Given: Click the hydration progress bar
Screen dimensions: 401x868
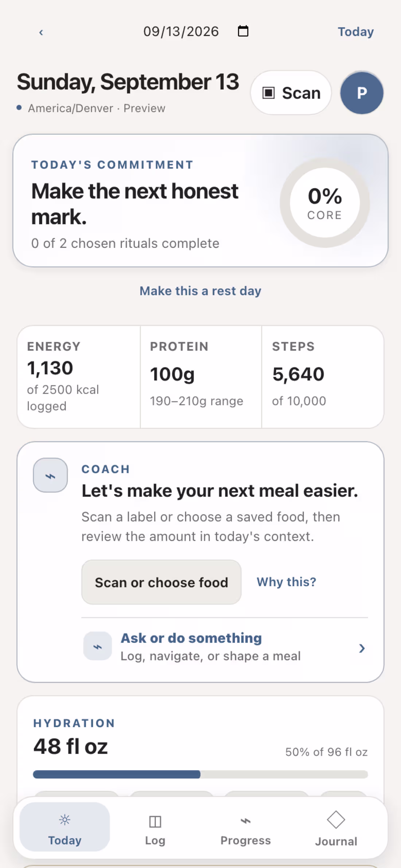Looking at the screenshot, I should [200, 774].
